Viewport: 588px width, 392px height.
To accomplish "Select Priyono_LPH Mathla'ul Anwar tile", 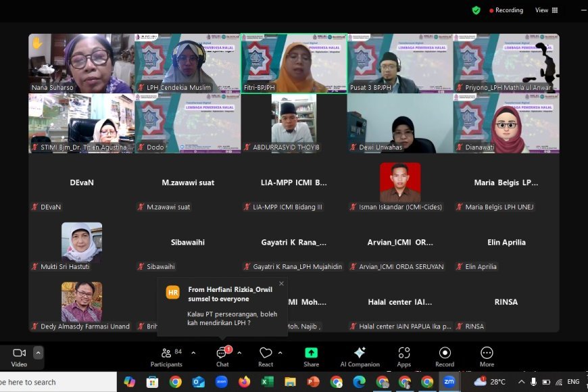I will [x=506, y=64].
